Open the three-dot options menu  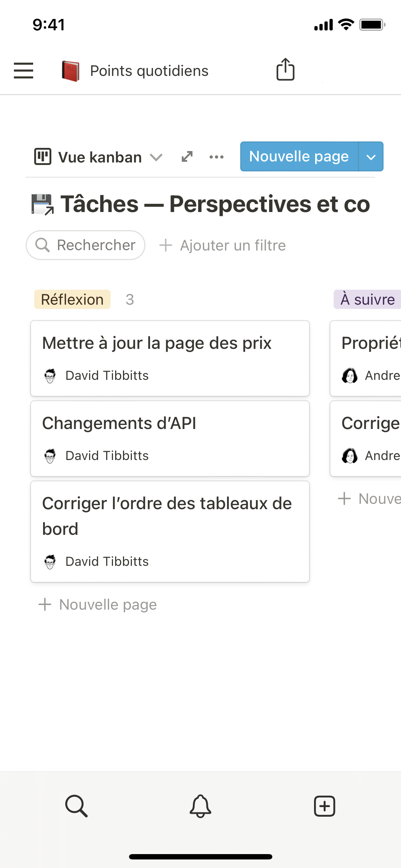(216, 157)
